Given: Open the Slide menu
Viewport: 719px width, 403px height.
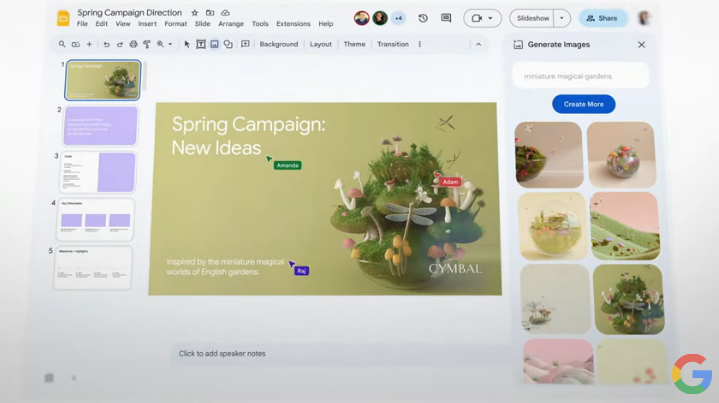Looking at the screenshot, I should (202, 24).
